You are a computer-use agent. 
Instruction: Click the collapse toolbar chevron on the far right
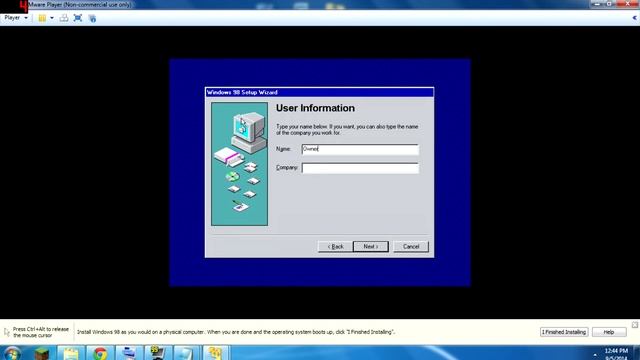[634, 18]
